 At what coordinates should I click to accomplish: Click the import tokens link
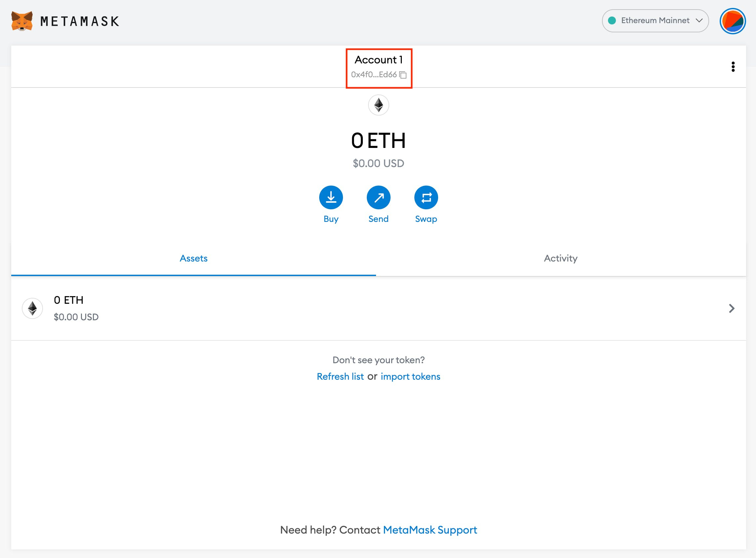pos(410,376)
